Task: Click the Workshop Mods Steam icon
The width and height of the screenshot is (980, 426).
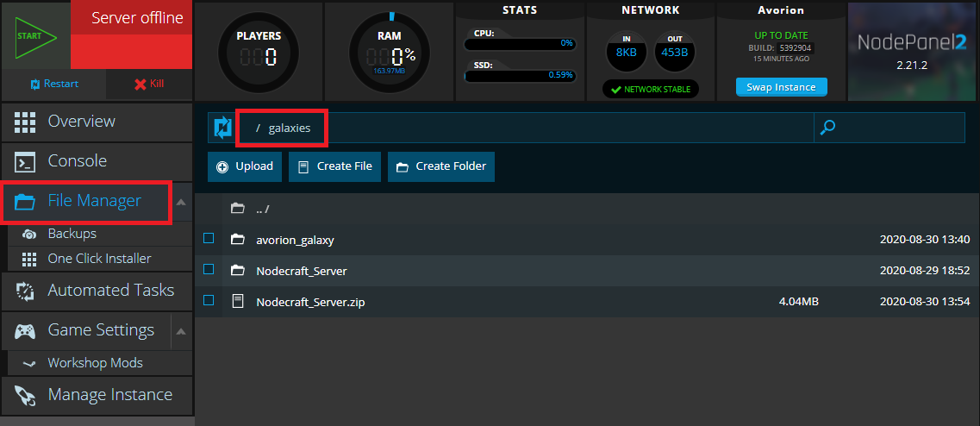Action: click(x=28, y=364)
